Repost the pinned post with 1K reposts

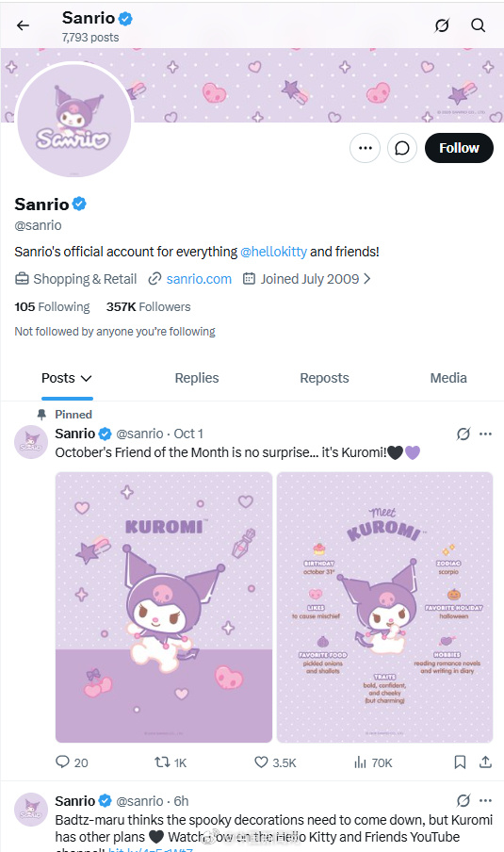click(x=171, y=762)
